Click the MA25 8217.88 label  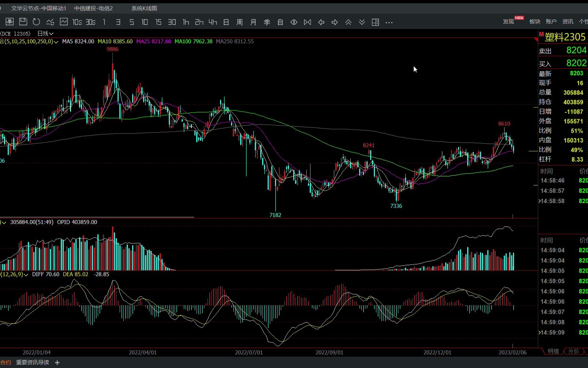point(153,41)
